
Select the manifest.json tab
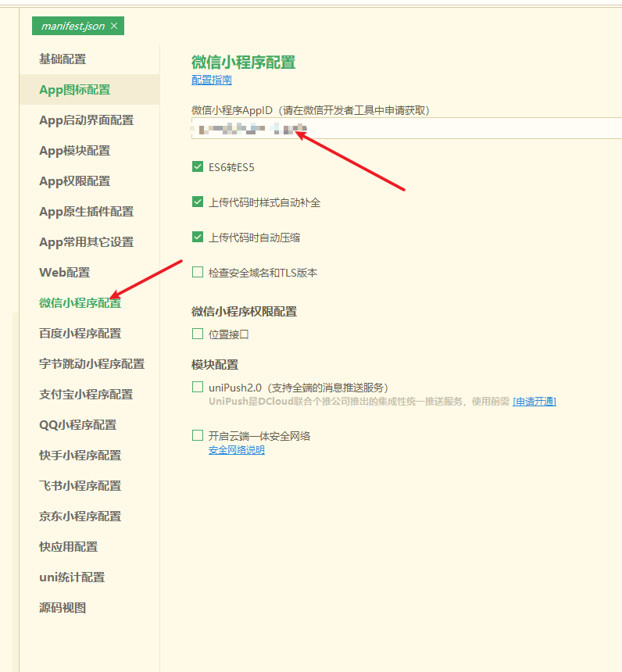pos(78,26)
